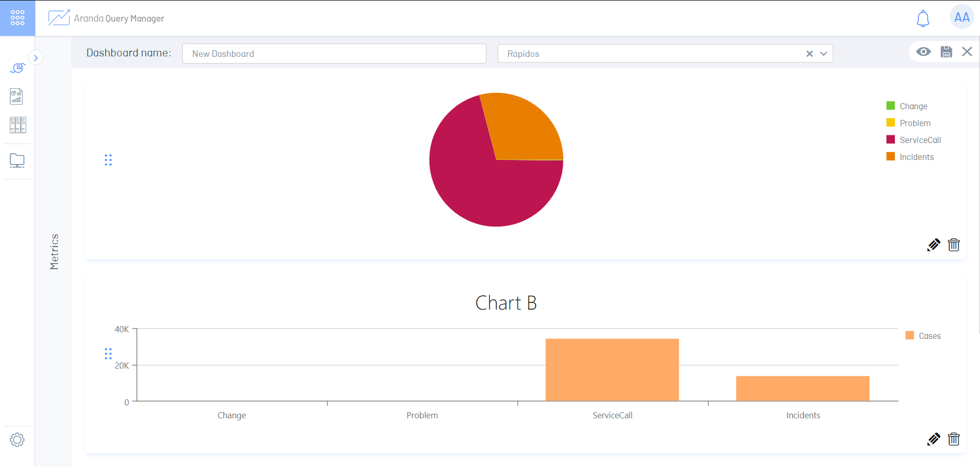Viewport: 980px width, 467px height.
Task: Toggle dashboard preview with the eye icon
Action: pos(924,52)
